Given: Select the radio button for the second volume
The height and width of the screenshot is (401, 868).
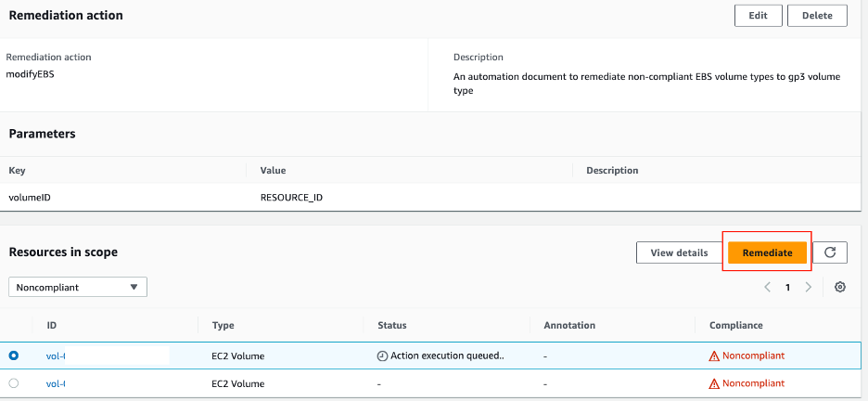Looking at the screenshot, I should click(x=14, y=383).
